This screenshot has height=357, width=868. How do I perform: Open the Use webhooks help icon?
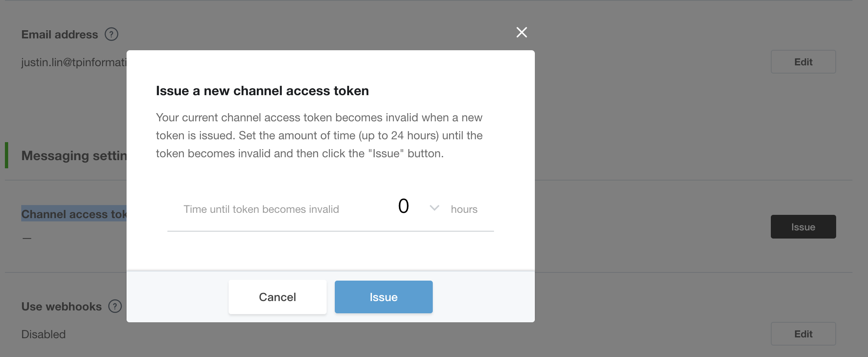click(115, 306)
